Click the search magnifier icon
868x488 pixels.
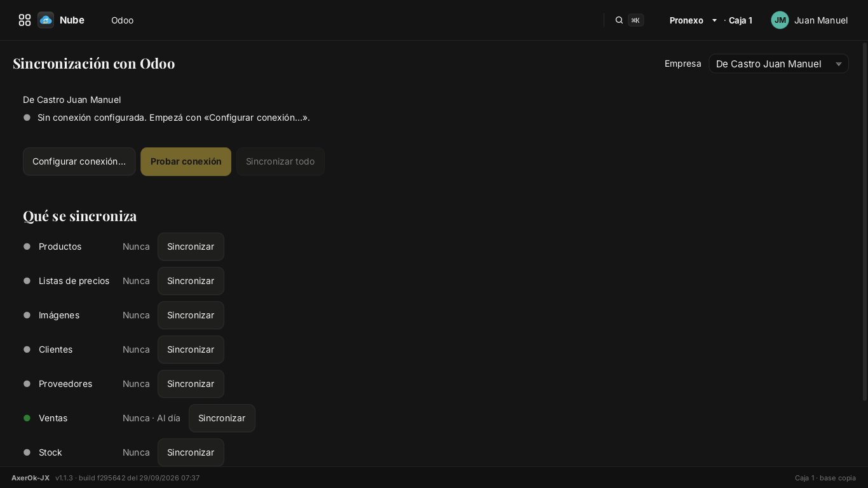pos(619,20)
